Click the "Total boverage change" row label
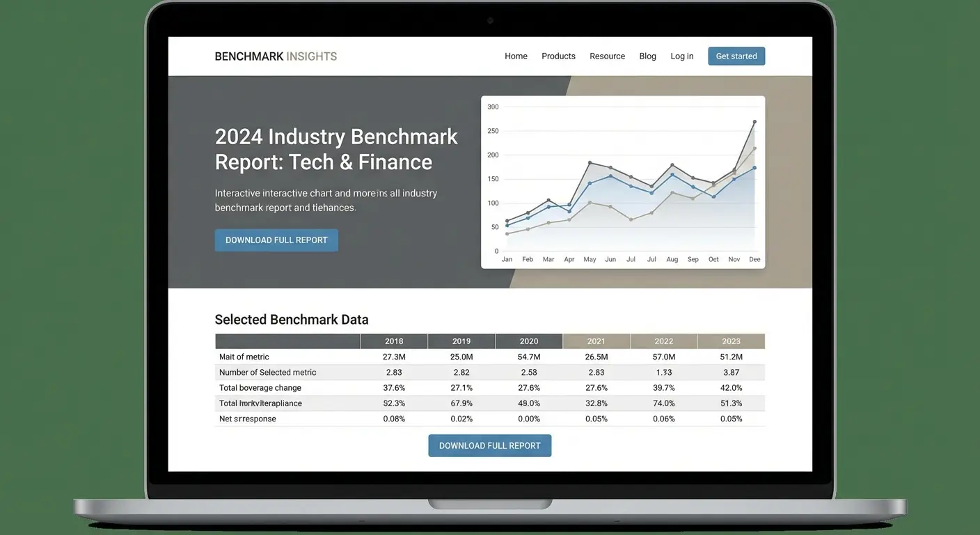Viewport: 980px width, 535px height. (x=260, y=388)
